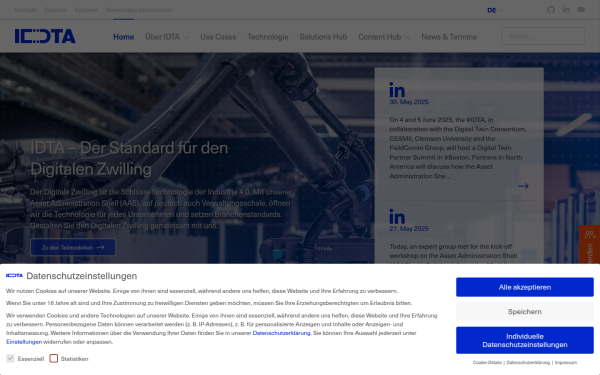Open the Technologie menu item
The image size is (600, 375).
point(267,37)
